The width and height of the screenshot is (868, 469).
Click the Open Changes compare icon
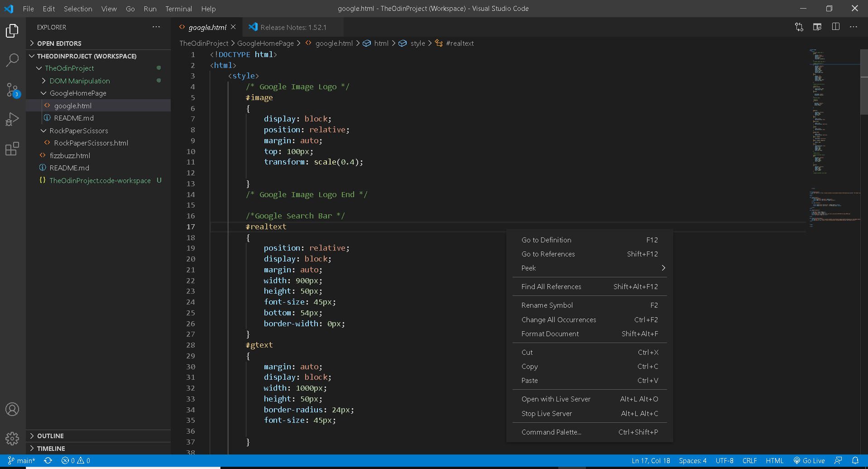click(x=799, y=27)
